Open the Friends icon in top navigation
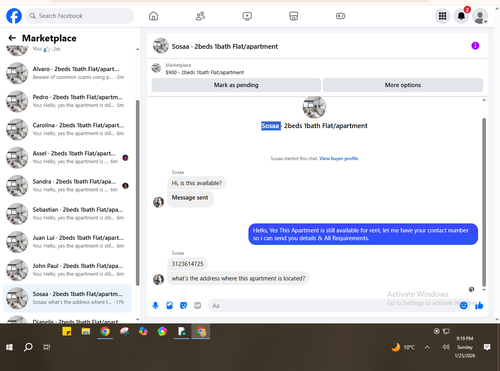This screenshot has height=371, width=500. 200,16
